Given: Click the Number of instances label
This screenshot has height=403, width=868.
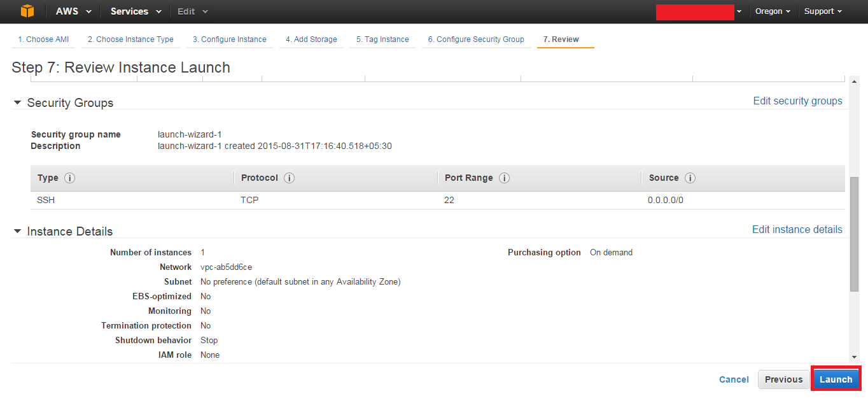Looking at the screenshot, I should click(151, 252).
